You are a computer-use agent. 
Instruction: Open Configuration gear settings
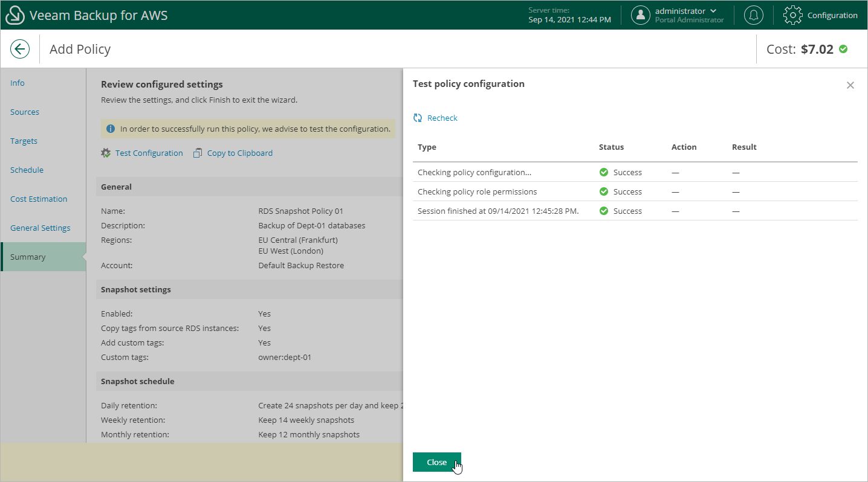793,15
